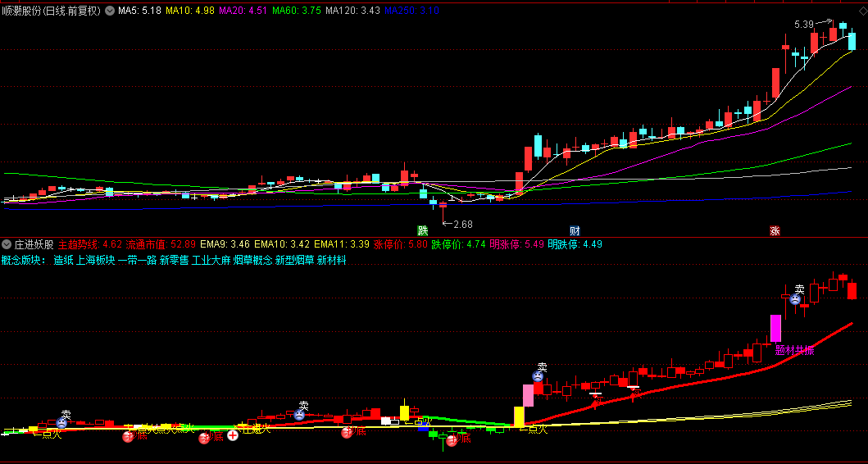Click the 卖 sad-face icon above 题材共振
868x464 pixels.
(795, 299)
